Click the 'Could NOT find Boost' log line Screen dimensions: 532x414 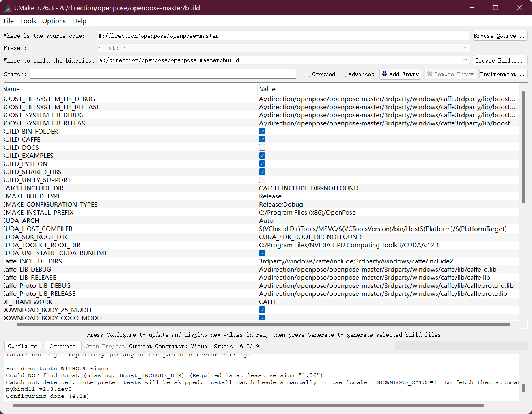tap(164, 375)
